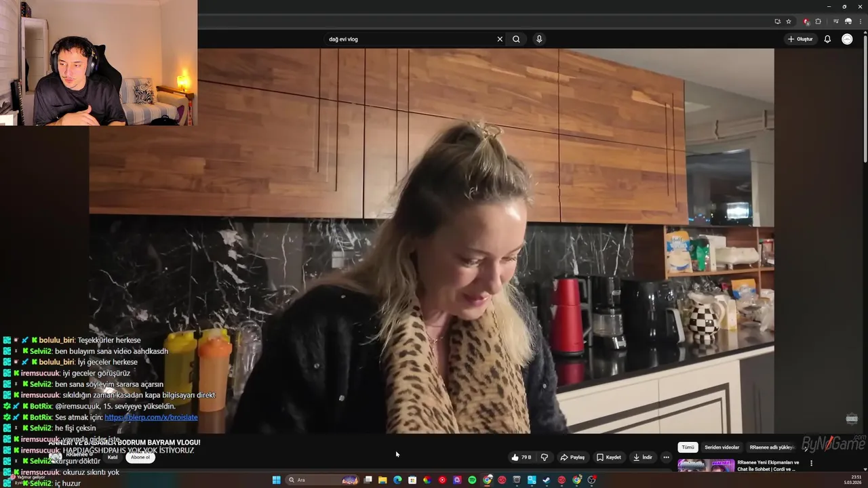This screenshot has height=488, width=868.
Task: Click the taskbar search box 'Ara'
Action: click(x=321, y=480)
